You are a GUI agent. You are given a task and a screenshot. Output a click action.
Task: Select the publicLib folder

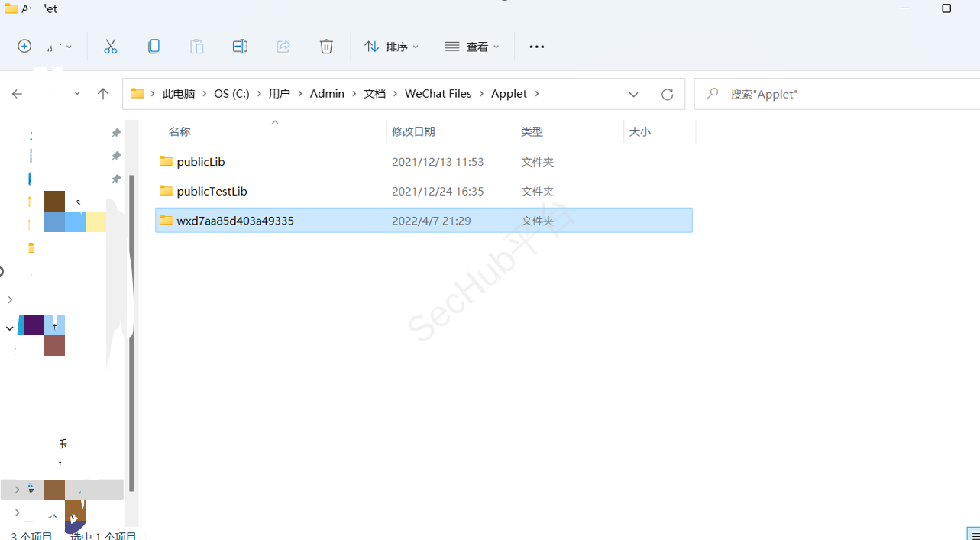click(200, 162)
